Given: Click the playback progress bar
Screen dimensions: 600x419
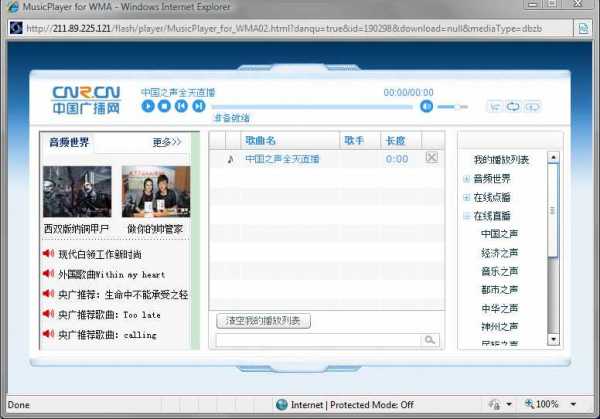Looking at the screenshot, I should pos(312,107).
